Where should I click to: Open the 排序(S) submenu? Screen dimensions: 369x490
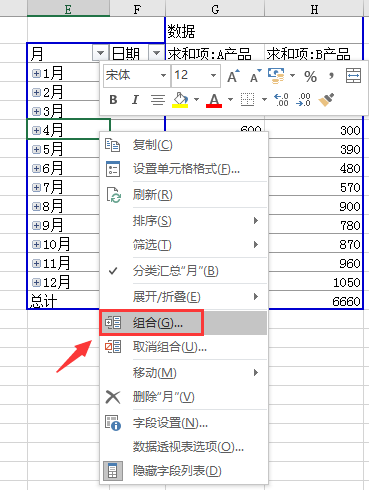click(x=184, y=221)
